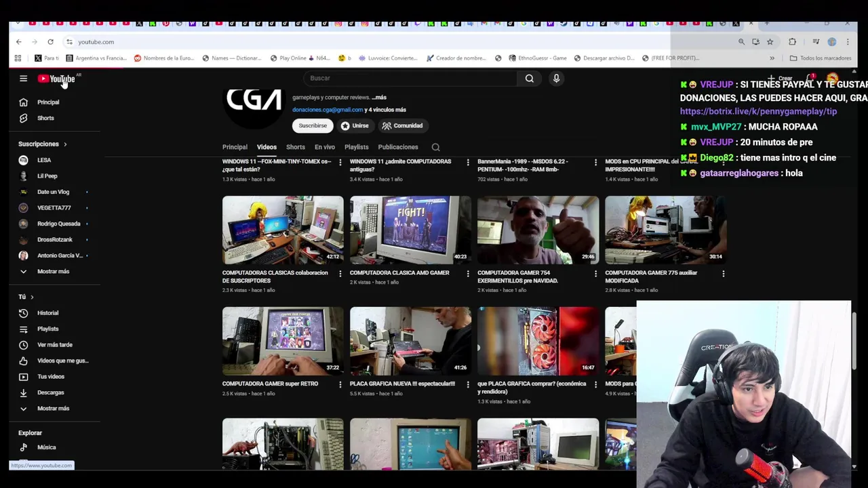Open options for COMPUTADORA GAMER super RETRO
The image size is (868, 488).
coord(340,384)
